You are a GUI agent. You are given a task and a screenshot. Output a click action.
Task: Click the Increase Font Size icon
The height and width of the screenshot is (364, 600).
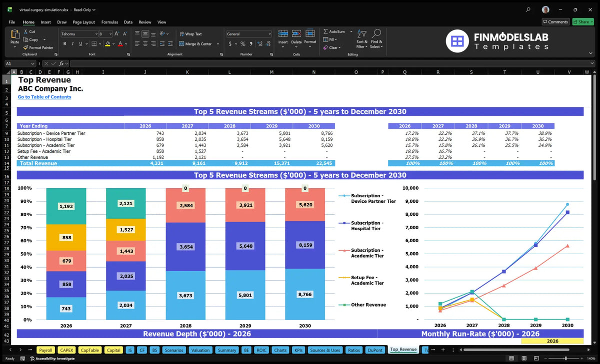117,34
